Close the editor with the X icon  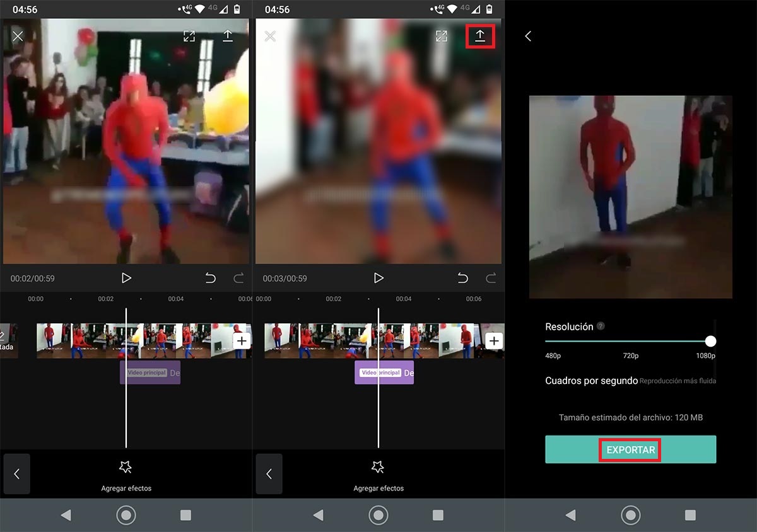(x=18, y=36)
